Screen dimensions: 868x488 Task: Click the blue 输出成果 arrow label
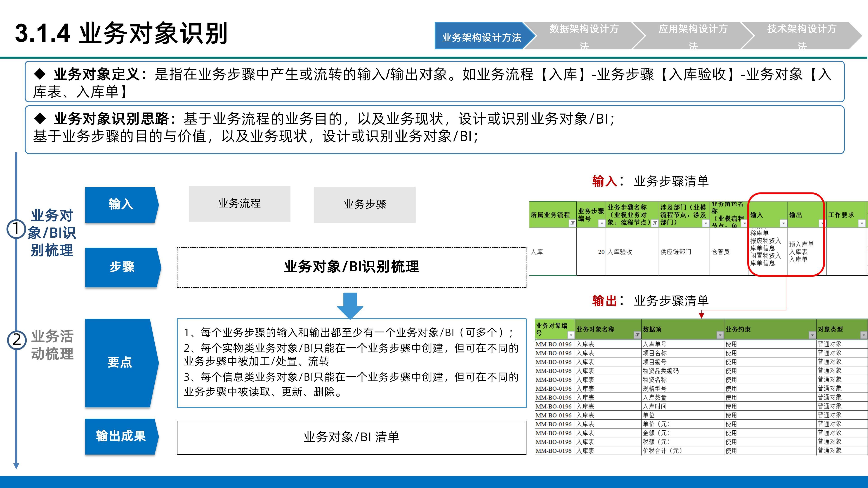point(121,436)
